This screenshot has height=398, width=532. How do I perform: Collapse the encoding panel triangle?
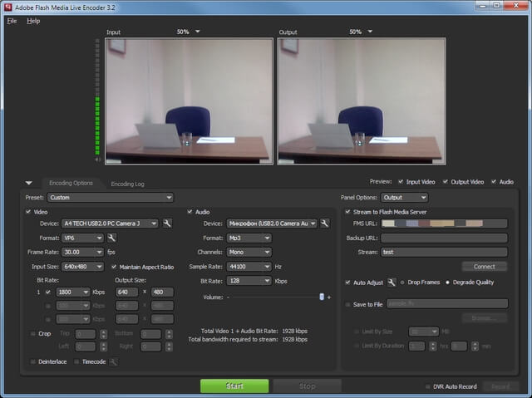(x=29, y=183)
